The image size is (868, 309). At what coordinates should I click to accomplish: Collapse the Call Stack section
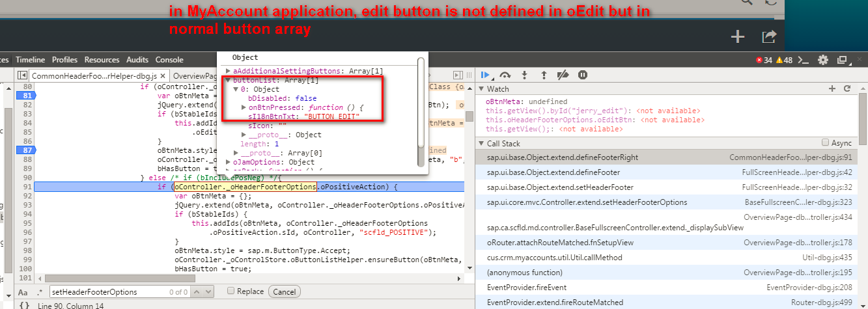pyautogui.click(x=481, y=143)
